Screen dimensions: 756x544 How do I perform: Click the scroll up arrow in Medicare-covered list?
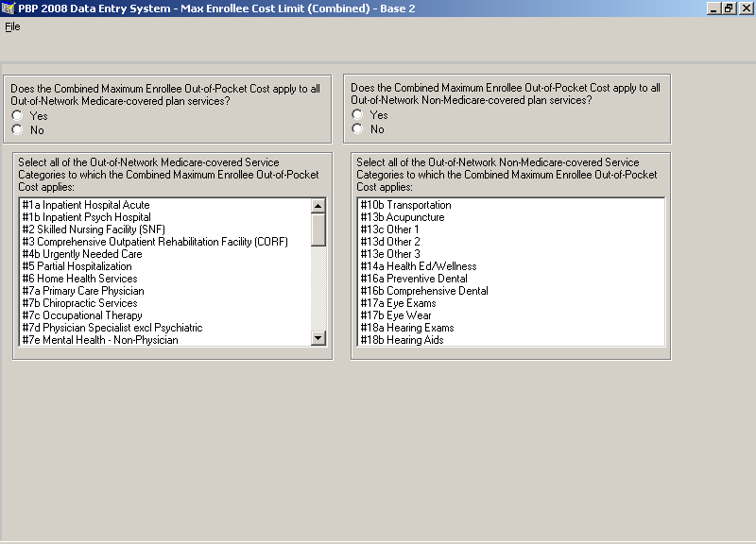coord(318,206)
